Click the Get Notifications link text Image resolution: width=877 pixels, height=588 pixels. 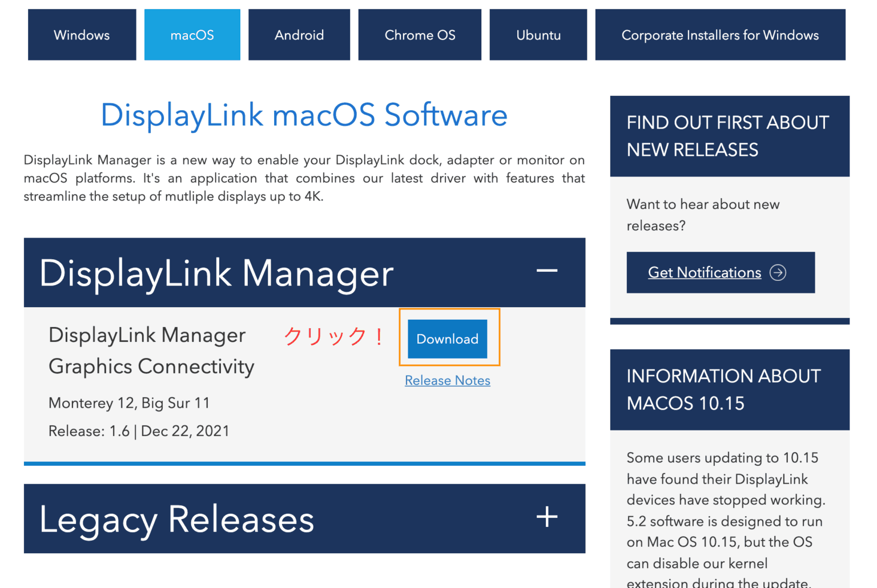[704, 273]
